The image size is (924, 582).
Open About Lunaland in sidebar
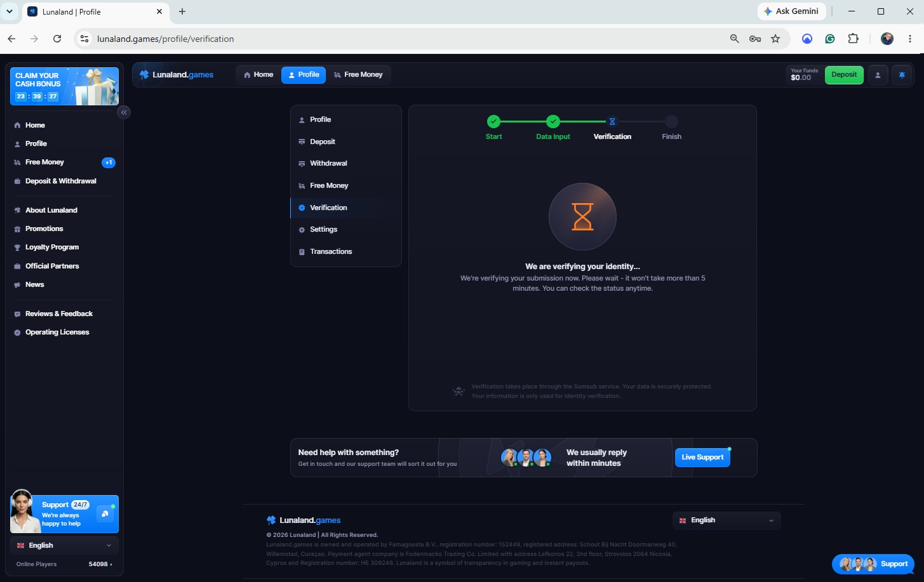click(x=65, y=210)
